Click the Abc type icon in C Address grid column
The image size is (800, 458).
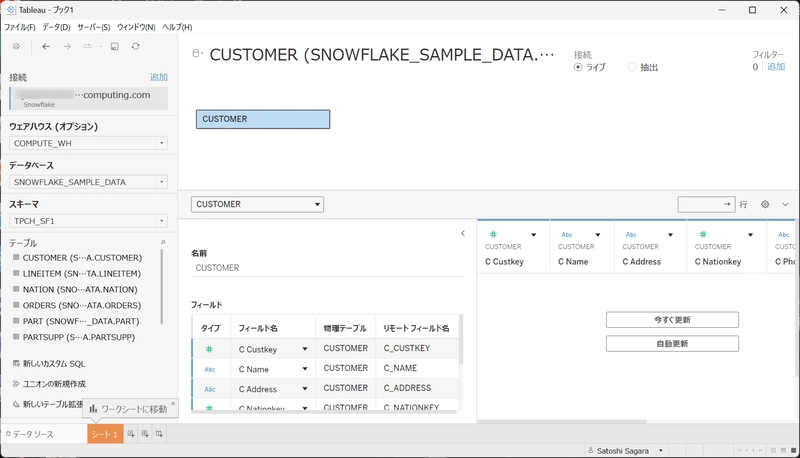point(631,235)
